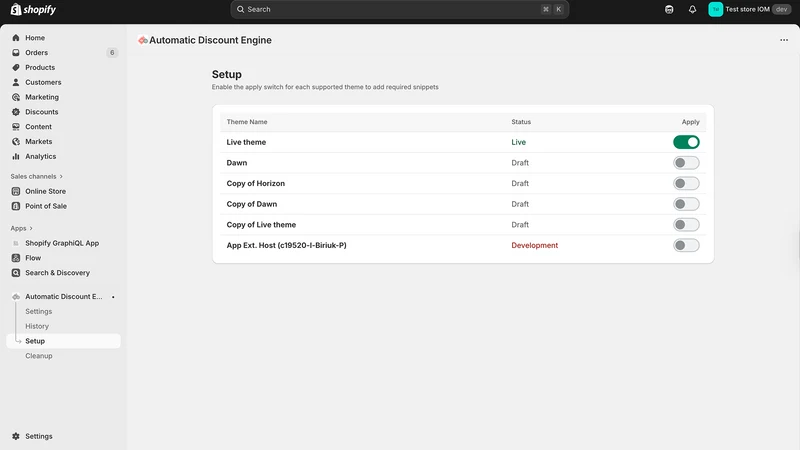Click the Customers person icon

coord(16,82)
